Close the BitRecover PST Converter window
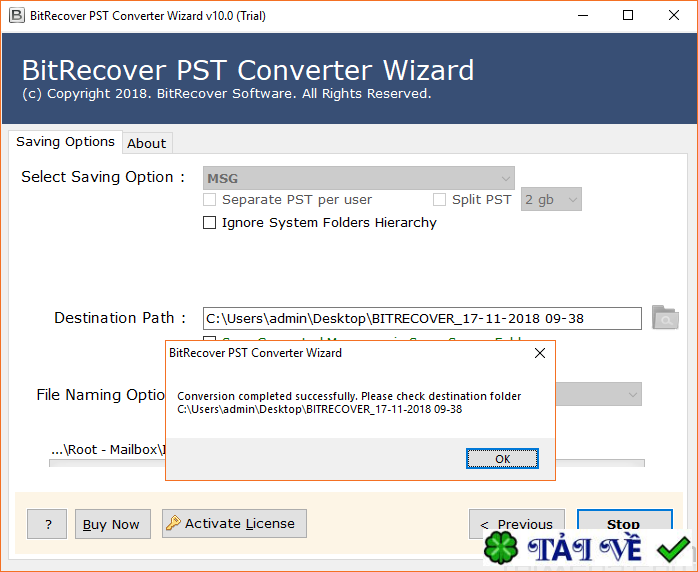This screenshot has height=572, width=698. pyautogui.click(x=674, y=16)
